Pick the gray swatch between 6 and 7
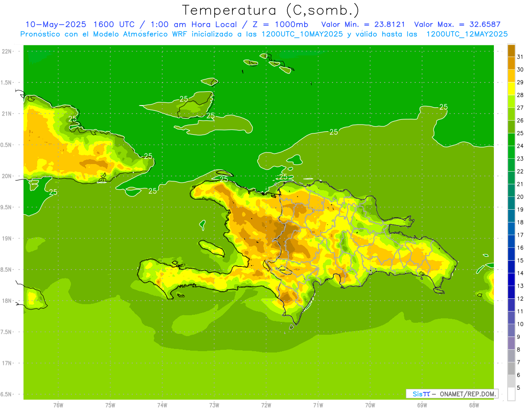Screen dimensions: 532x411 pos(511,368)
